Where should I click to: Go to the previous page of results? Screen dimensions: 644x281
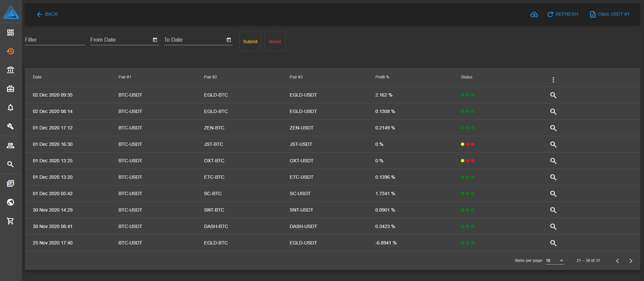pos(617,261)
